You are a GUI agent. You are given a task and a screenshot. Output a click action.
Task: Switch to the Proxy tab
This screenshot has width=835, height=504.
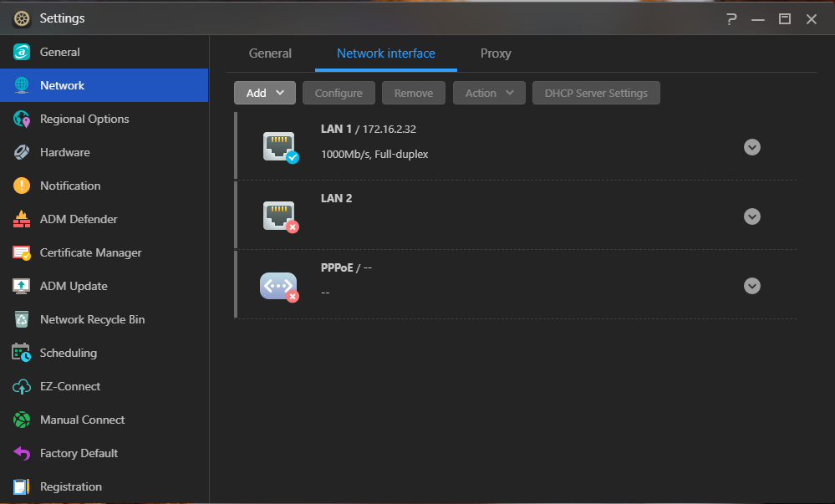point(496,53)
